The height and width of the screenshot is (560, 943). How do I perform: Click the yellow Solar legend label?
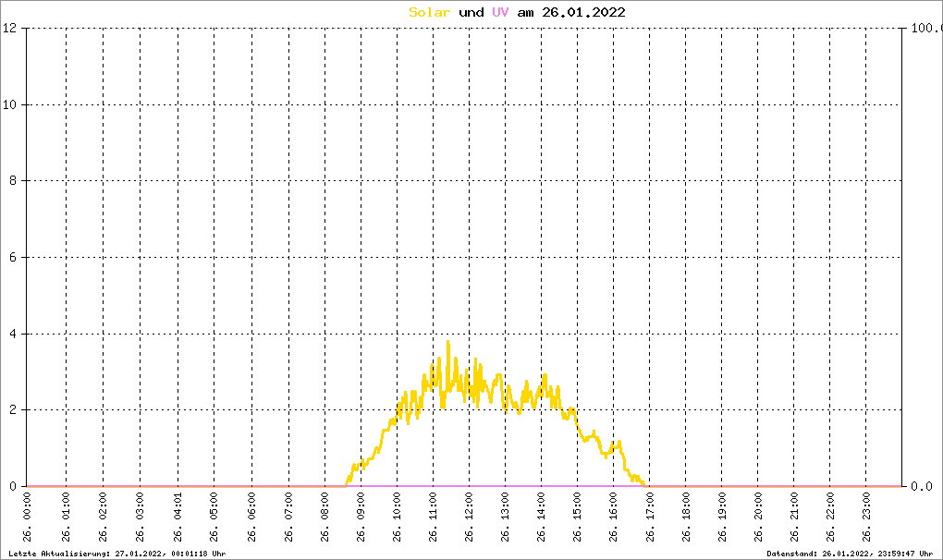[429, 12]
